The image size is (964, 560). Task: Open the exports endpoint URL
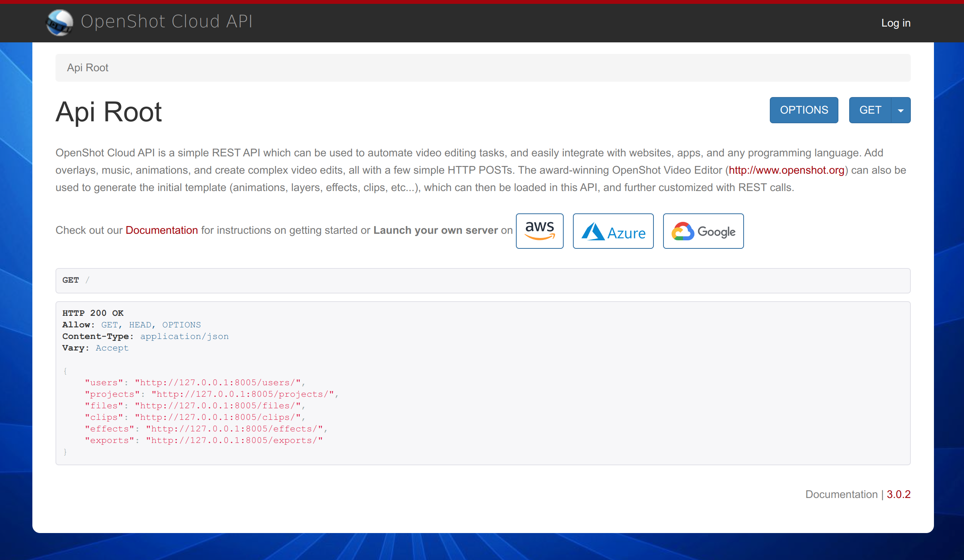point(234,440)
